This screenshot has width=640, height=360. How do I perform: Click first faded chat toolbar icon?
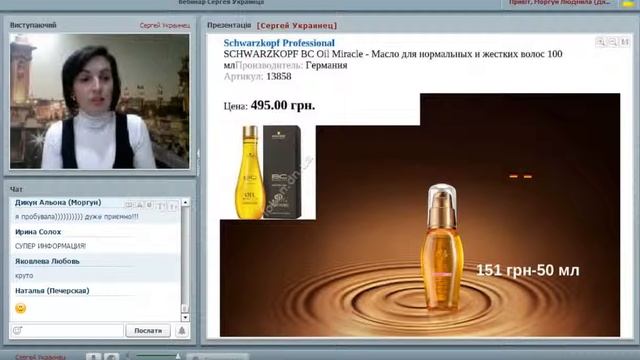point(129,205)
